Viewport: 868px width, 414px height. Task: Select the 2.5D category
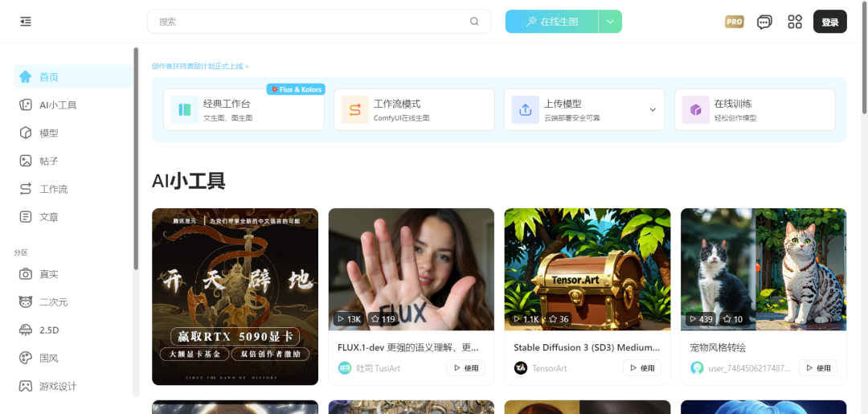(73, 330)
